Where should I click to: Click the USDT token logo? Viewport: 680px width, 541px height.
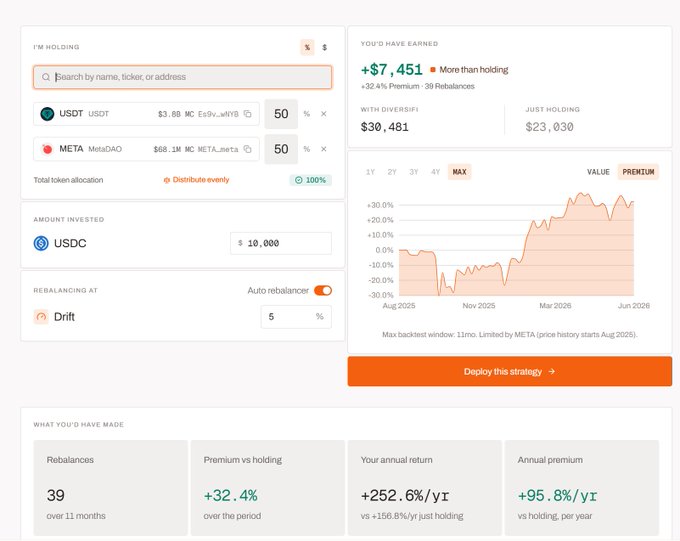pos(47,114)
